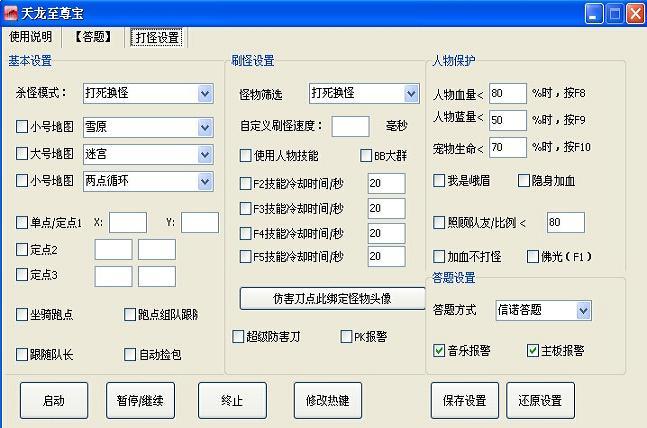The image size is (647, 428).
Task: Enable F2技能冷却时间 checkbox
Action: [x=246, y=183]
